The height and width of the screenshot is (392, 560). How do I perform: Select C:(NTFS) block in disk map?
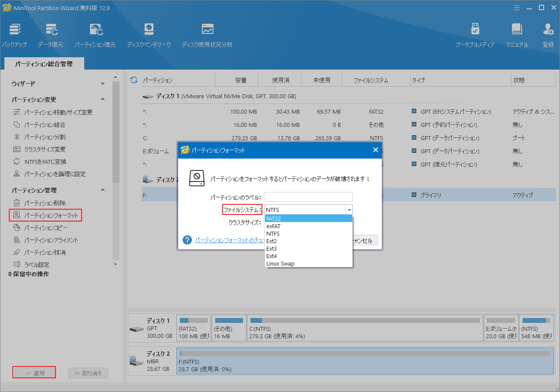tap(365, 327)
